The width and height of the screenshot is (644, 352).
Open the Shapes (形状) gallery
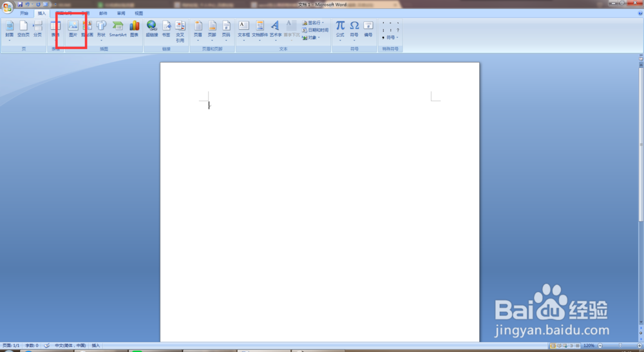click(101, 30)
